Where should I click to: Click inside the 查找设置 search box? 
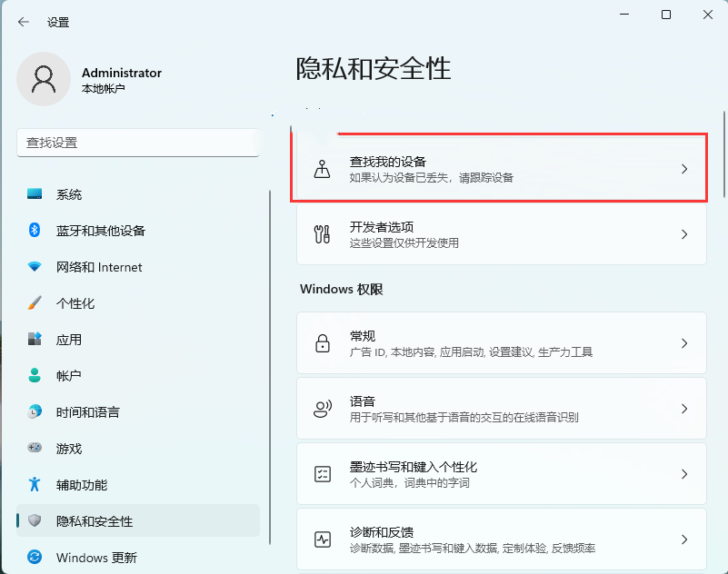point(138,143)
